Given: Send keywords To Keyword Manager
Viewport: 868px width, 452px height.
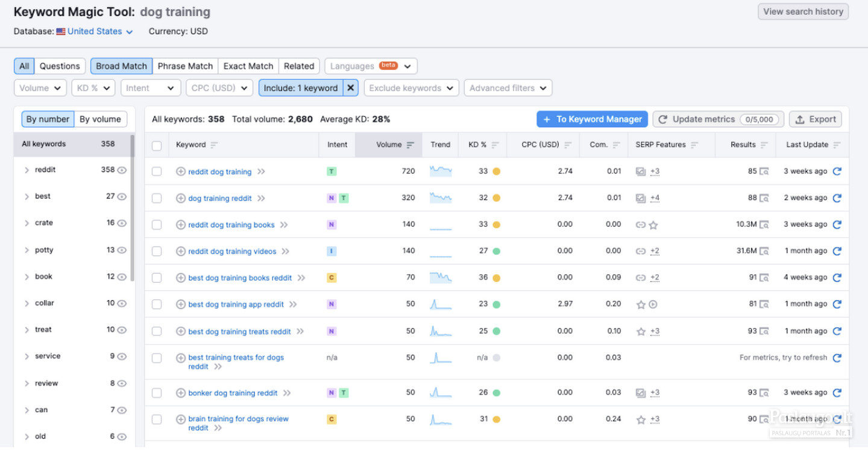Looking at the screenshot, I should tap(592, 119).
